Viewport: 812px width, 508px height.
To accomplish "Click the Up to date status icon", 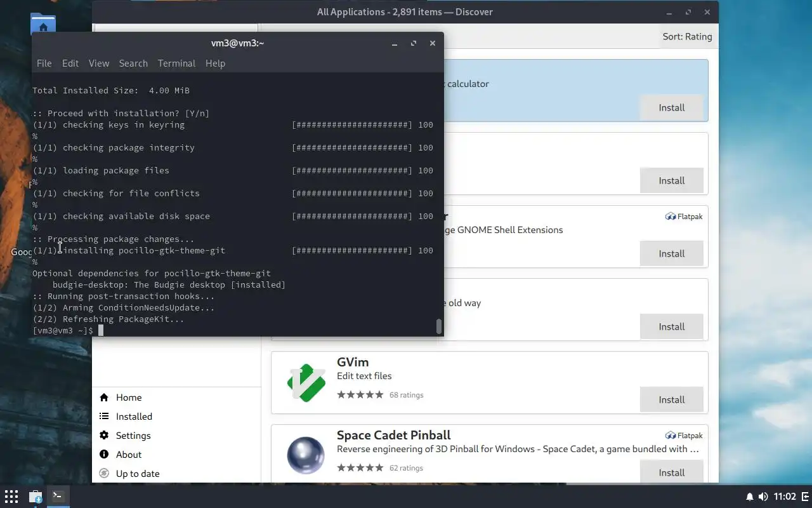I will point(104,474).
